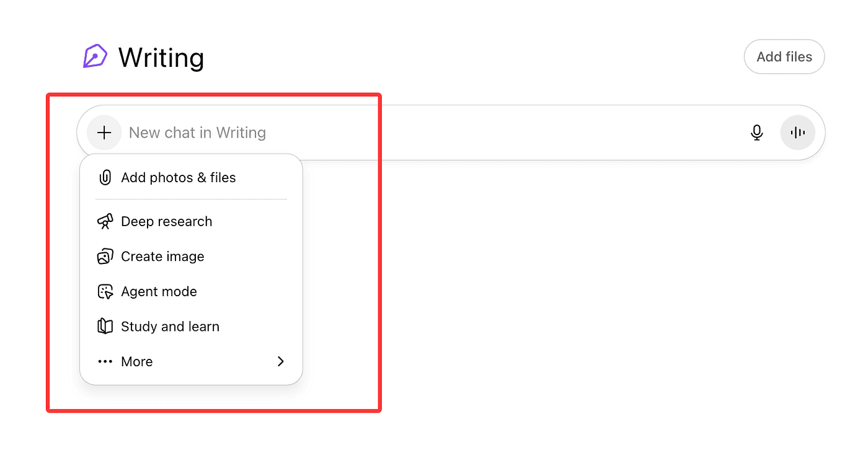Select the "Add photos & files" menu entry

(x=179, y=178)
